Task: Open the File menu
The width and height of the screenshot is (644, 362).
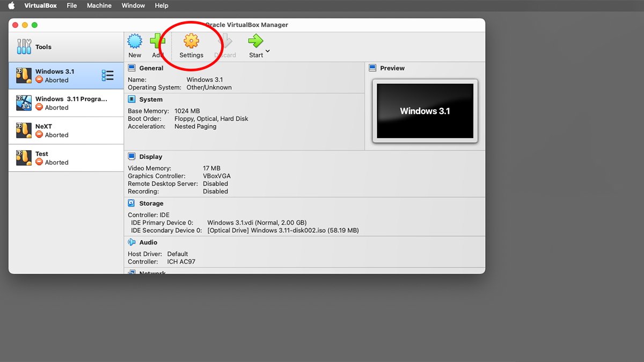Action: pos(72,5)
